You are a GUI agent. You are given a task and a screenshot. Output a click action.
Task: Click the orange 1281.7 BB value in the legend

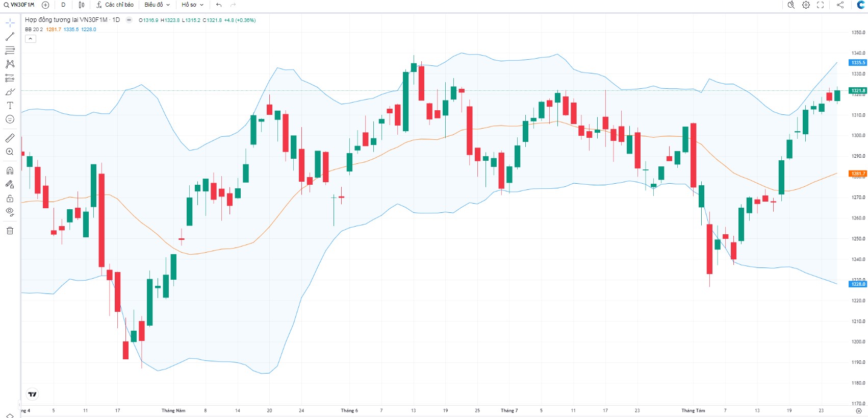tap(54, 29)
